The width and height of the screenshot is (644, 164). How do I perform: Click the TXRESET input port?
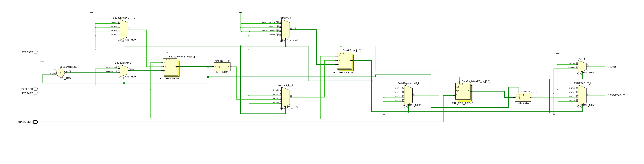36,52
